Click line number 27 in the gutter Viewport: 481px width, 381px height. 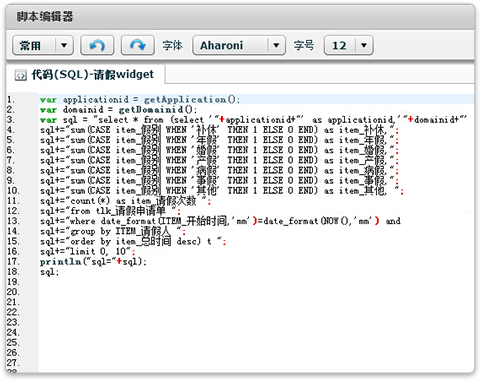pyautogui.click(x=13, y=363)
